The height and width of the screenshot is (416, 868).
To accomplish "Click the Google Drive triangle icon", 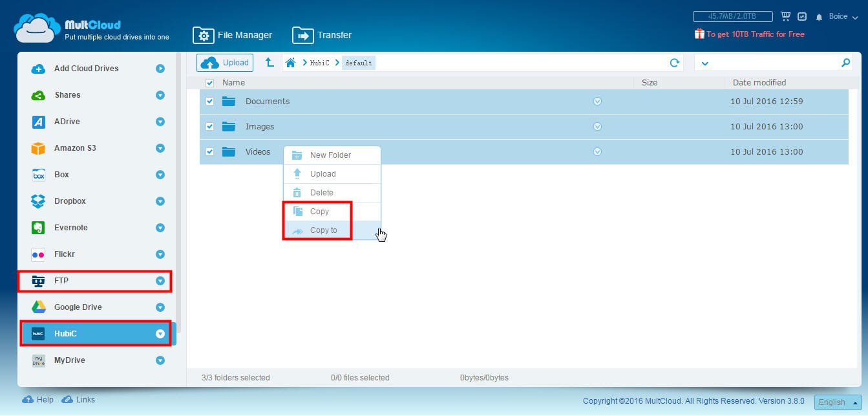I will tap(38, 307).
